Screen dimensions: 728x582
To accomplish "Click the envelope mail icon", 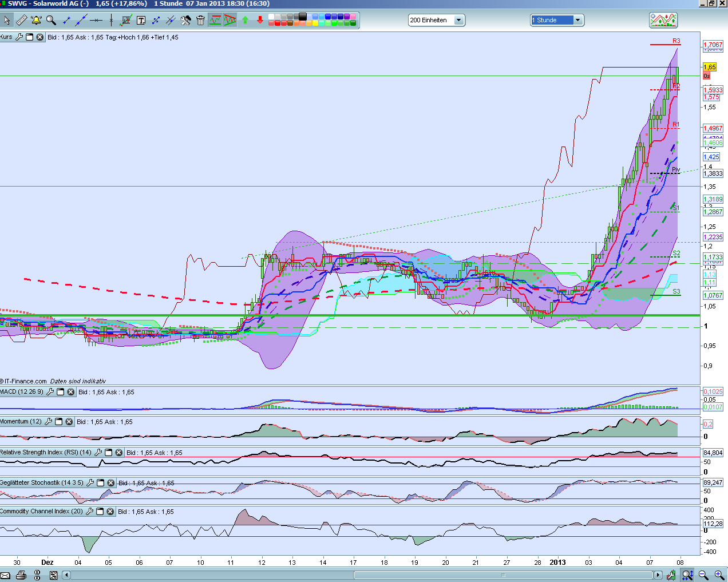I will [6, 575].
